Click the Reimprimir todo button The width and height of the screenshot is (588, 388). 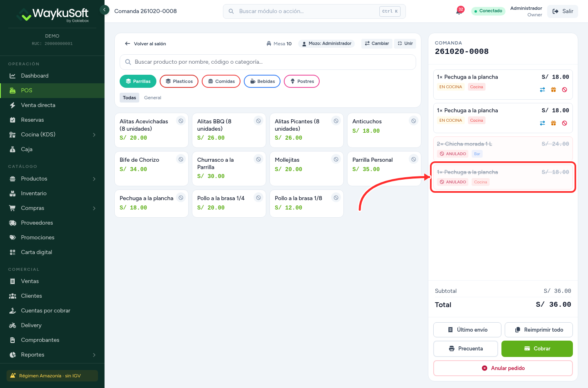pyautogui.click(x=539, y=330)
